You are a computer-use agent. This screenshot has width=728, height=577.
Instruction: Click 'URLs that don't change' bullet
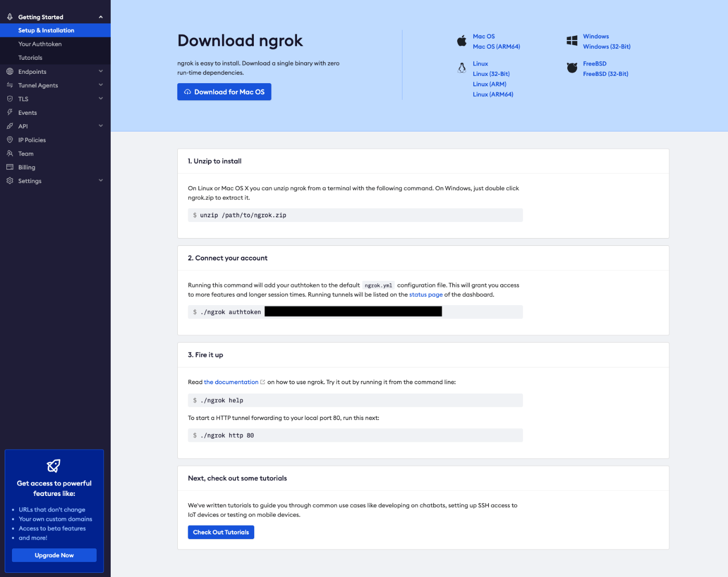[52, 510]
